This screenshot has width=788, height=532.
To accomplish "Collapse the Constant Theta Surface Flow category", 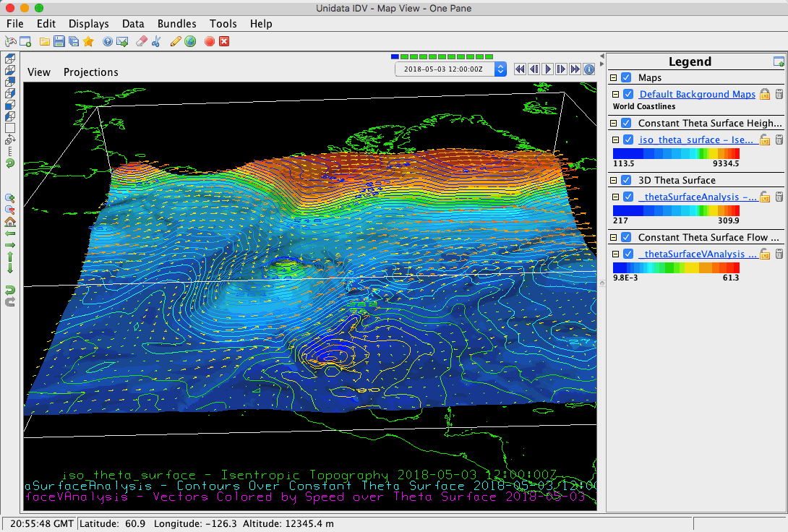I will [x=613, y=237].
